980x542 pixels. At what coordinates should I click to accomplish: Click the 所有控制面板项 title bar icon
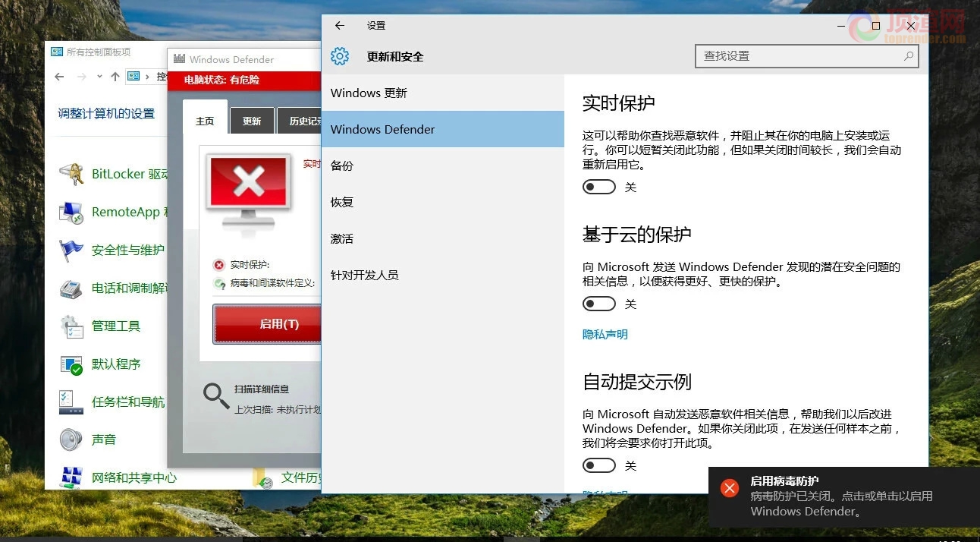click(x=57, y=52)
